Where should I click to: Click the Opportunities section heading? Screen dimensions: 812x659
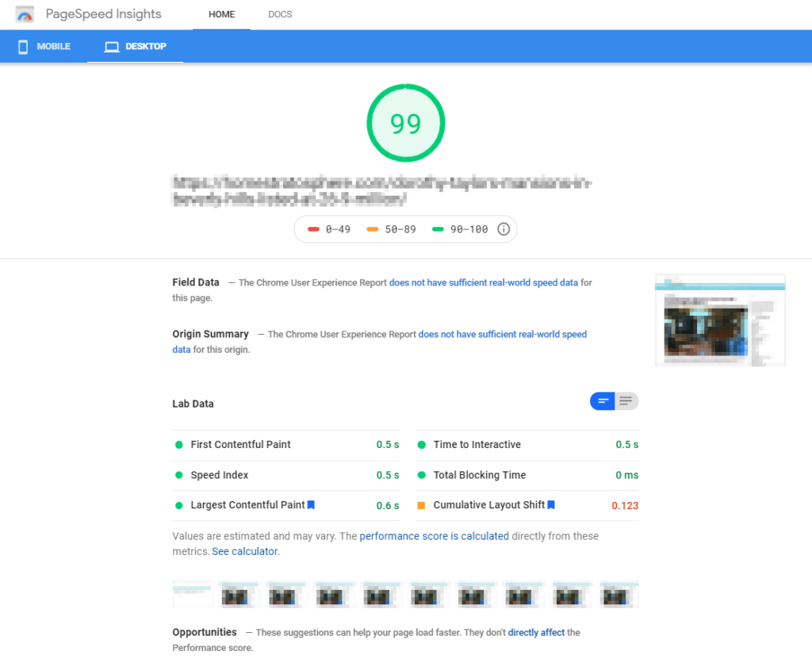pos(205,632)
